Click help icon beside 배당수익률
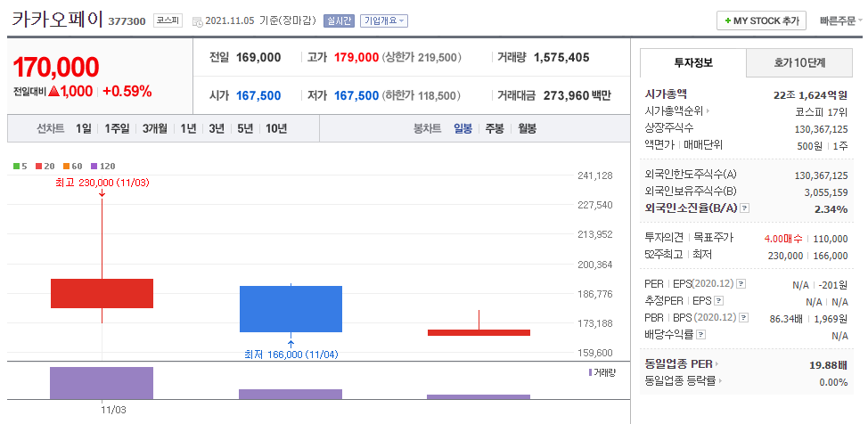Image resolution: width=868 pixels, height=424 pixels. (700, 335)
